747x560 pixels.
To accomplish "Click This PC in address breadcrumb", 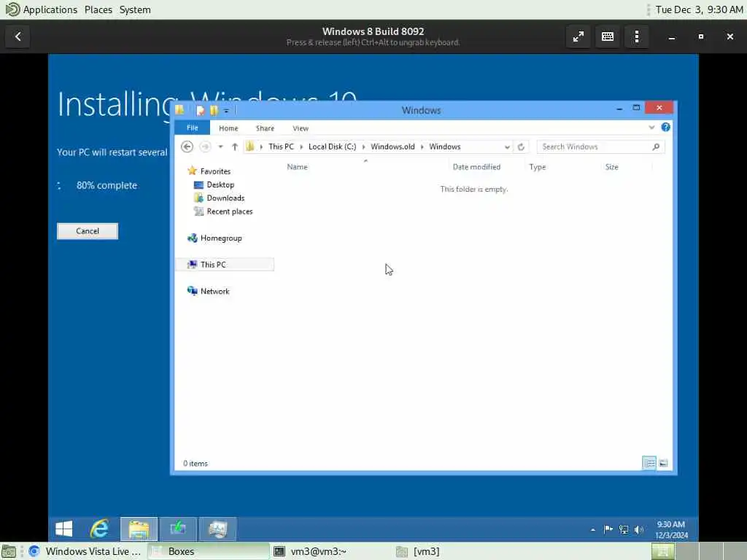I will pyautogui.click(x=281, y=147).
